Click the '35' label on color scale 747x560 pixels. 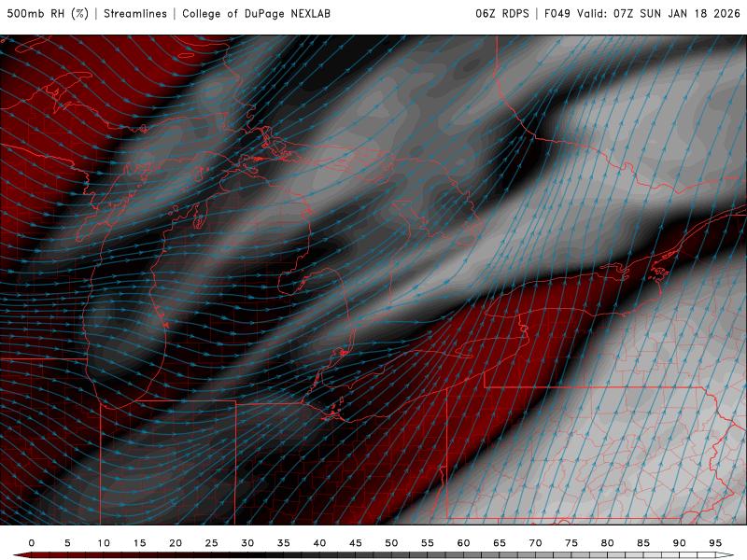click(x=284, y=543)
